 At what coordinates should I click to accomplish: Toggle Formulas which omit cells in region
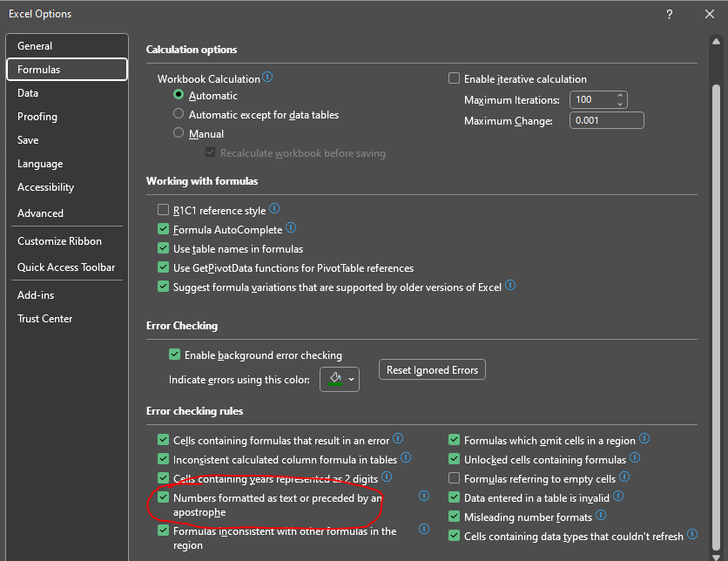click(x=454, y=439)
